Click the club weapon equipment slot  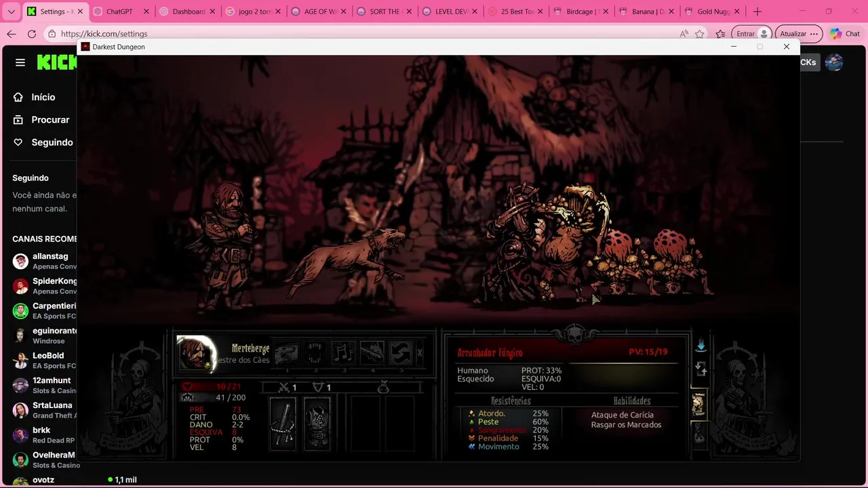(283, 424)
